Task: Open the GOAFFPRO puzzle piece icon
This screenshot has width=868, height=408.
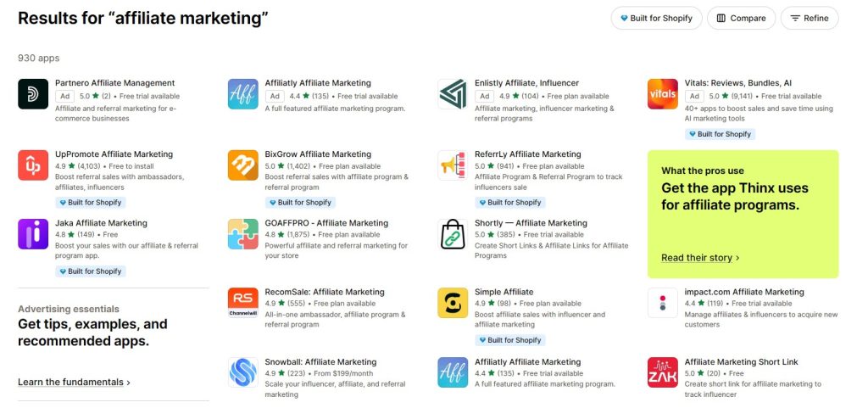Action: [x=243, y=234]
